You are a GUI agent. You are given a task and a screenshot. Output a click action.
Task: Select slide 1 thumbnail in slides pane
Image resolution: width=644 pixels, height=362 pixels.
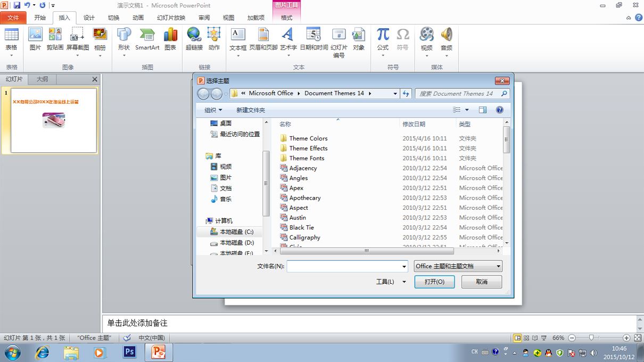(x=54, y=120)
